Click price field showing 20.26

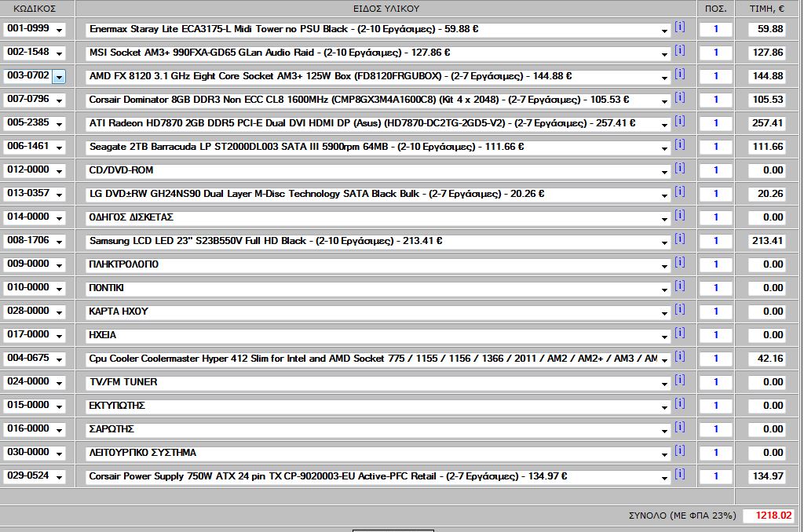coord(766,195)
